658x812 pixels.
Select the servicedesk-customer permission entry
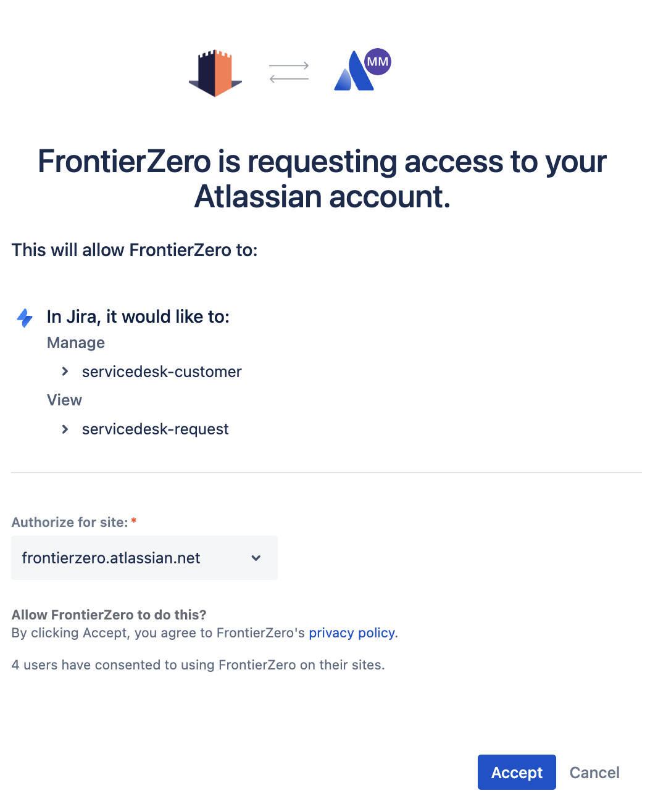point(162,371)
